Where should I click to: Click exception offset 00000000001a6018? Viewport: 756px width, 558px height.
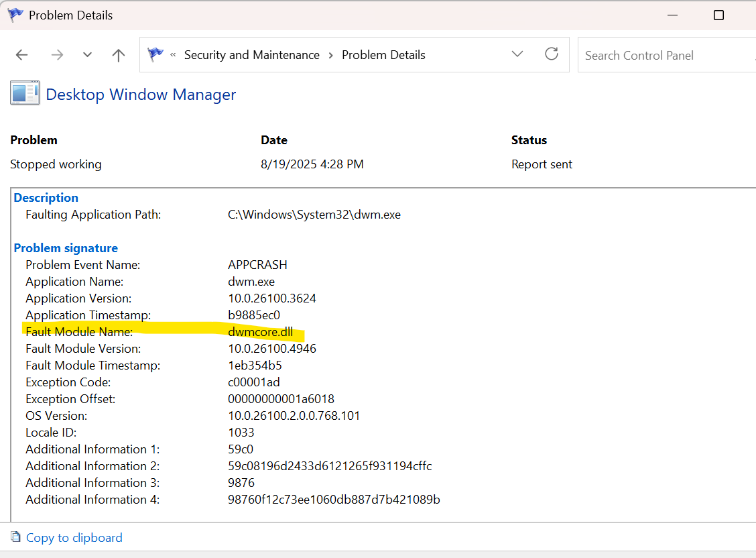click(281, 399)
